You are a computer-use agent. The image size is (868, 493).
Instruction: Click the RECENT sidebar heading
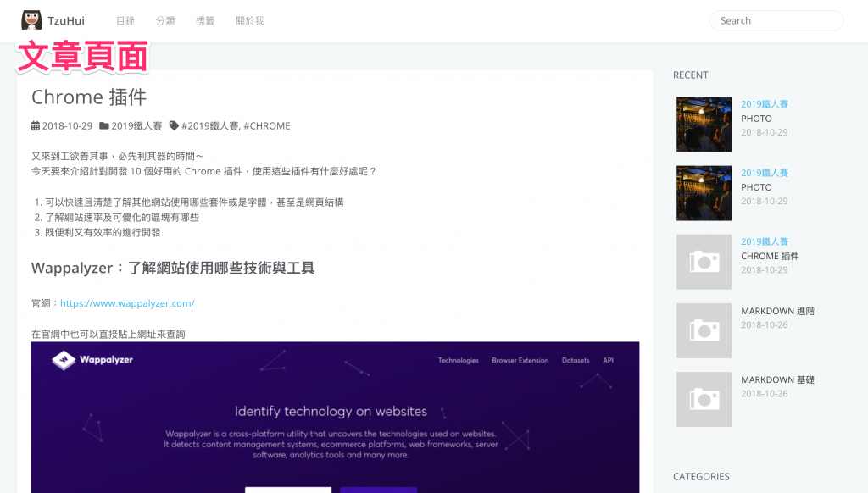[690, 75]
